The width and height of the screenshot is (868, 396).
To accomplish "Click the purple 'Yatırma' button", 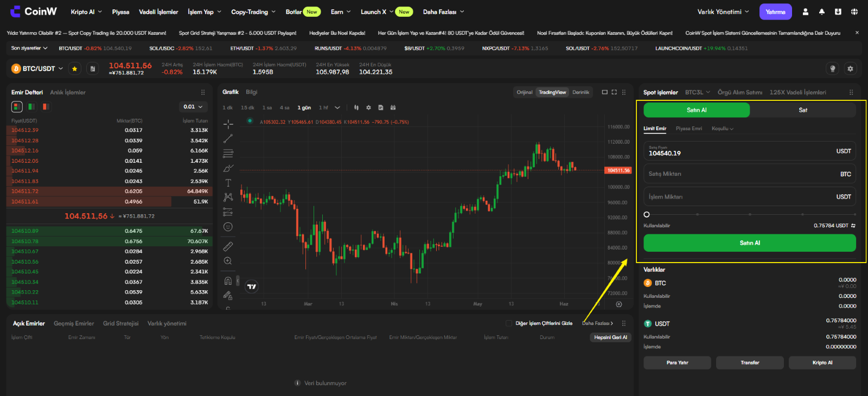I will (775, 12).
